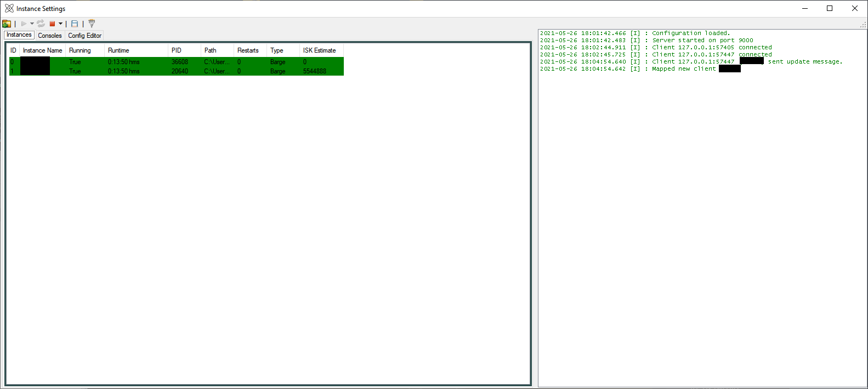Select the instance row with PID 36608
Viewport: 868px width, 389px height.
coord(177,62)
